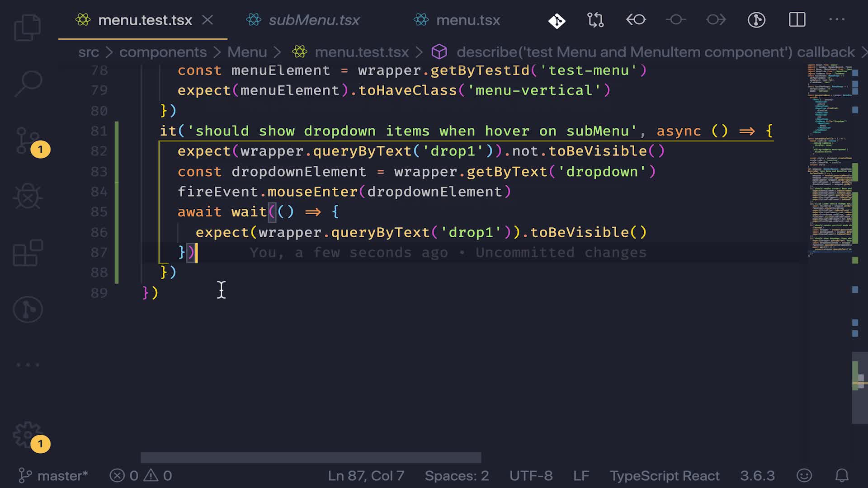Toggle file blame annotations icon
868x488 pixels.
click(756, 20)
